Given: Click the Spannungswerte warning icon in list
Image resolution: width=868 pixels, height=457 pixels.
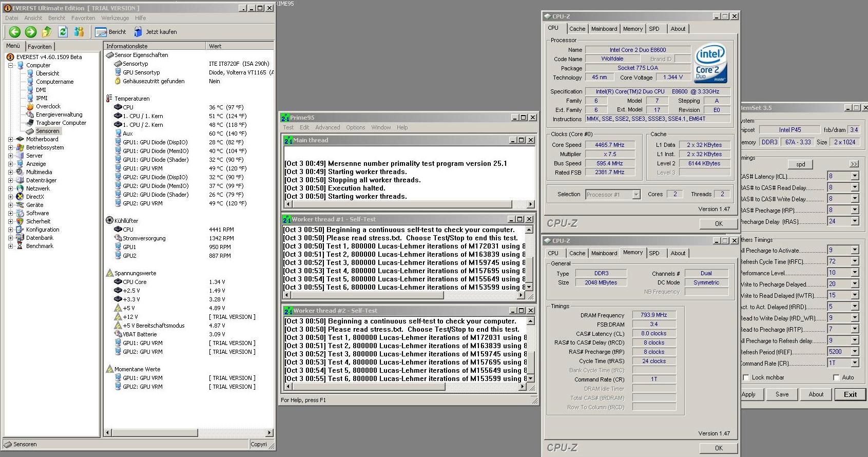Looking at the screenshot, I should (109, 273).
